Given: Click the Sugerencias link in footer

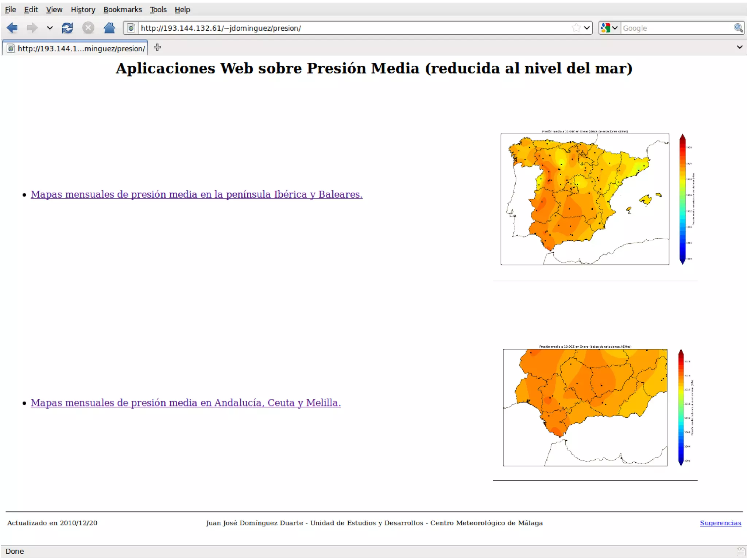Looking at the screenshot, I should click(720, 523).
